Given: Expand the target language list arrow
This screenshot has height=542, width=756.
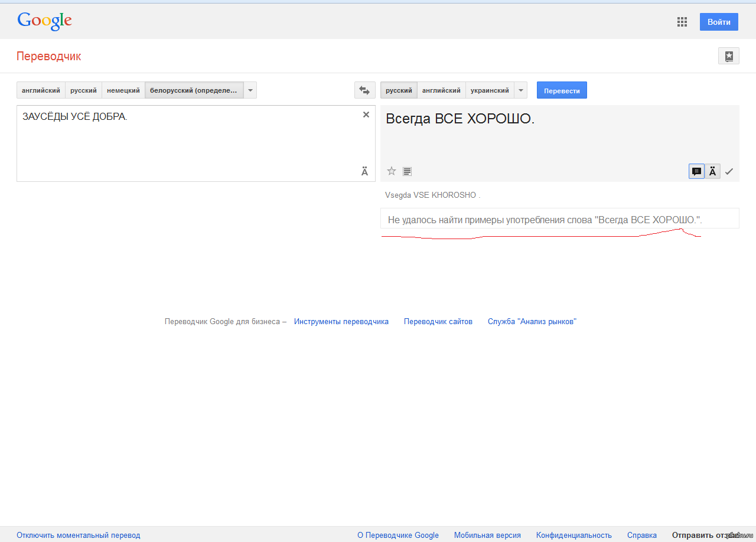Looking at the screenshot, I should [x=521, y=90].
